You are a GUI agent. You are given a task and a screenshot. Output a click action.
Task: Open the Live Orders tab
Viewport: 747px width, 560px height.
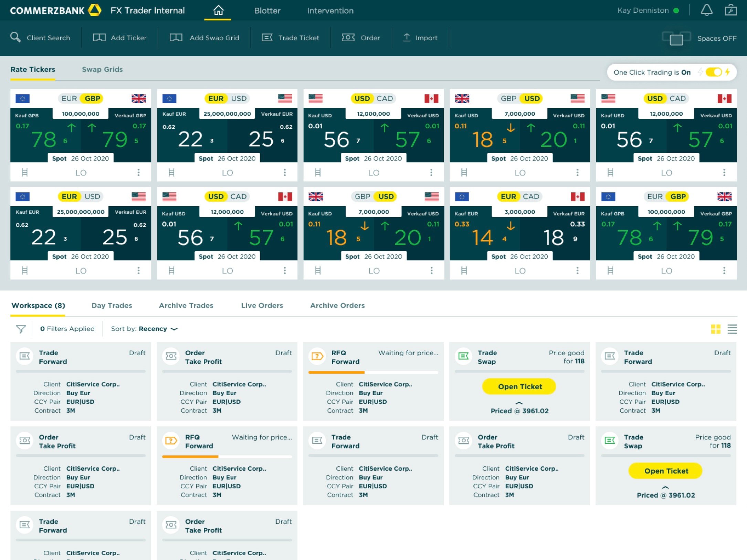(262, 306)
